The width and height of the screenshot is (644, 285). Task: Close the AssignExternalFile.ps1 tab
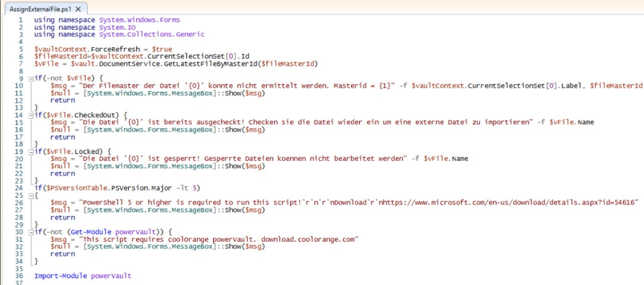(78, 9)
